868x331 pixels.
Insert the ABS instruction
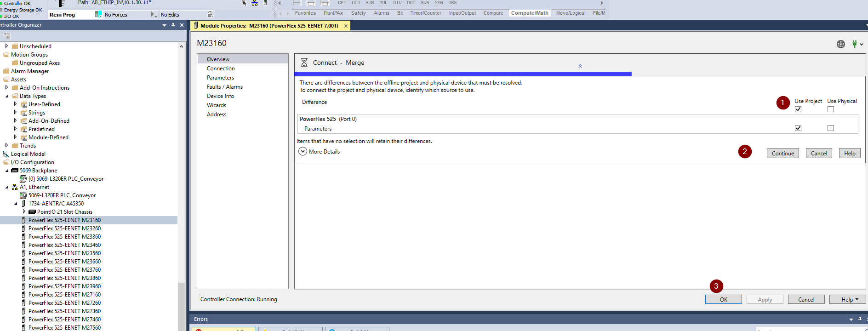pos(452,3)
